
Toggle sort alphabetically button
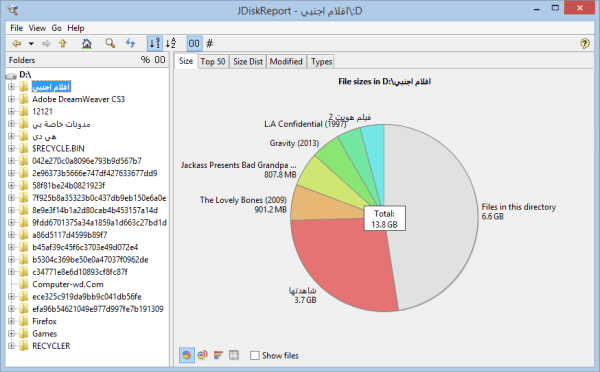(171, 43)
